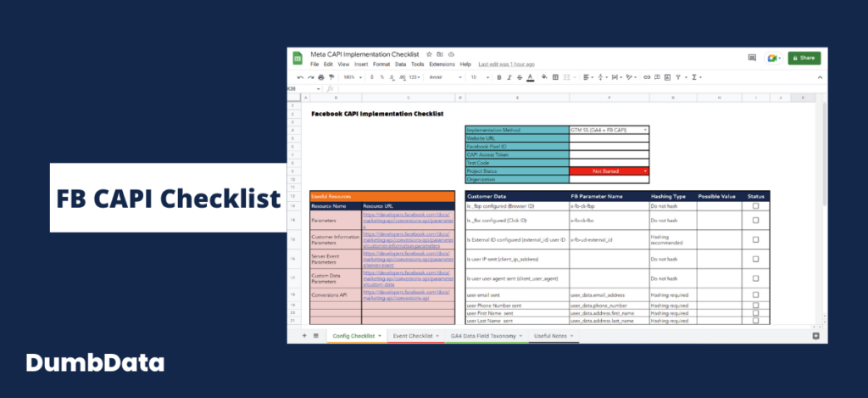This screenshot has width=868, height=398.
Task: Click the Insert comment icon
Action: click(657, 77)
